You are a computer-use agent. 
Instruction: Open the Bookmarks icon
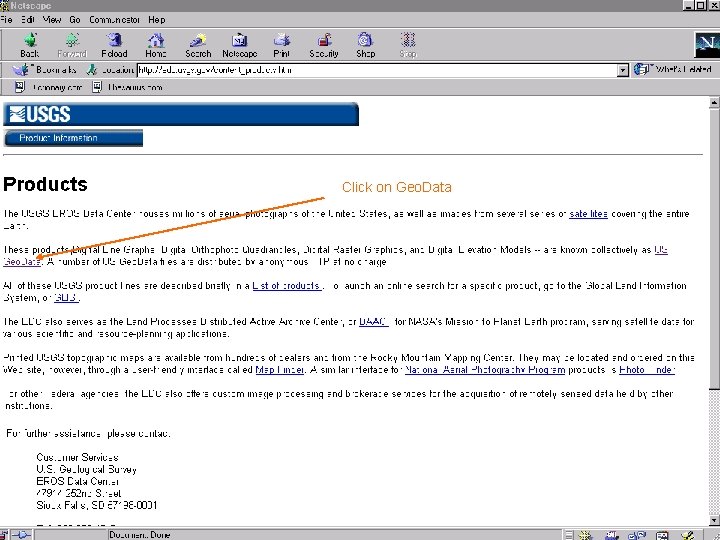(21, 70)
